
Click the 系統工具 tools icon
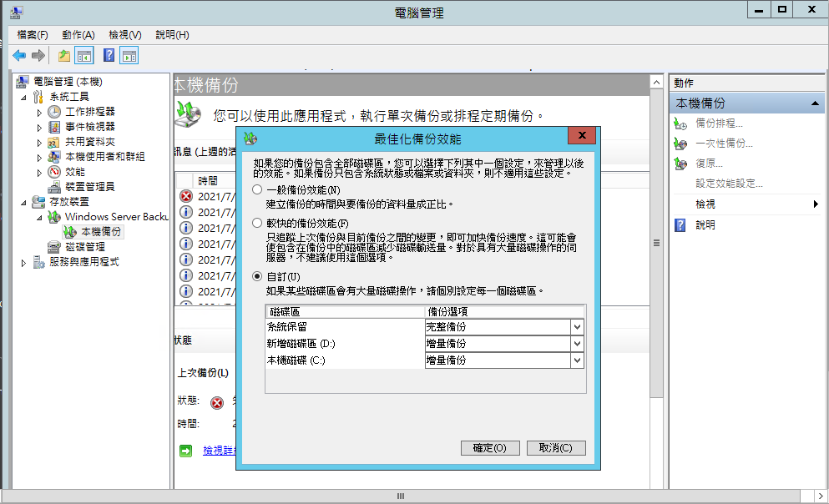pos(38,97)
